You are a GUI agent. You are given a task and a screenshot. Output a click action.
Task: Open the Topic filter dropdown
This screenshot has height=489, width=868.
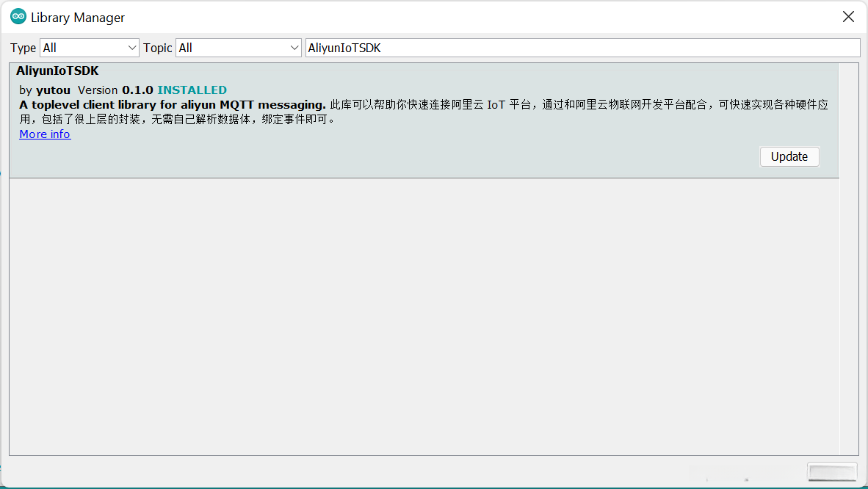click(238, 48)
